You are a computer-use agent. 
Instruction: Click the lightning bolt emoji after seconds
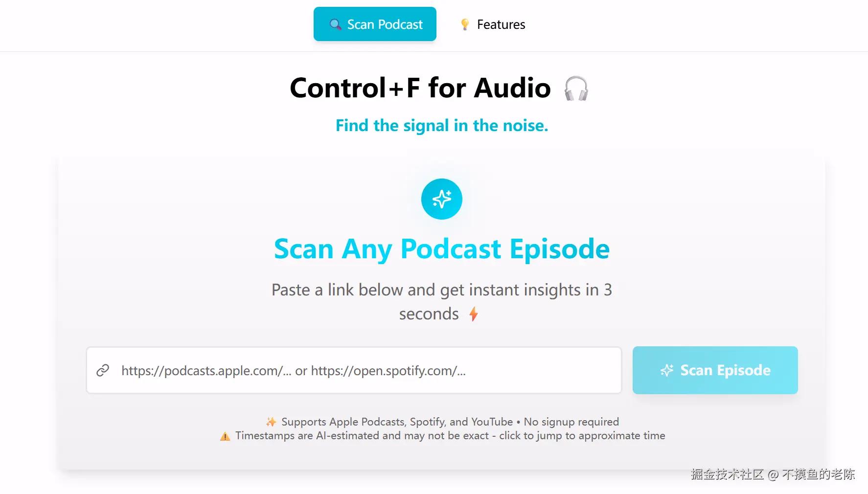click(473, 314)
